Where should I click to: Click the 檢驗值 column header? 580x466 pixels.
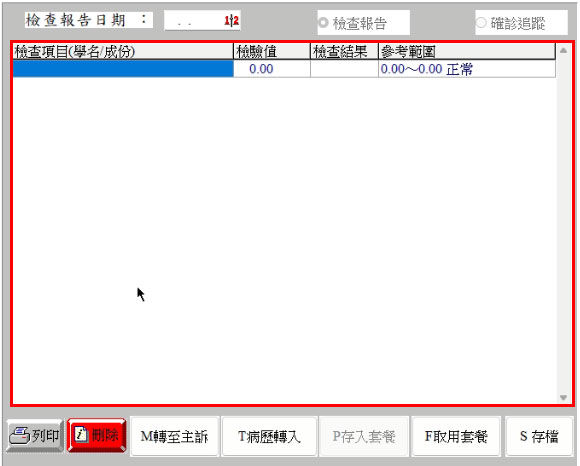tap(272, 52)
